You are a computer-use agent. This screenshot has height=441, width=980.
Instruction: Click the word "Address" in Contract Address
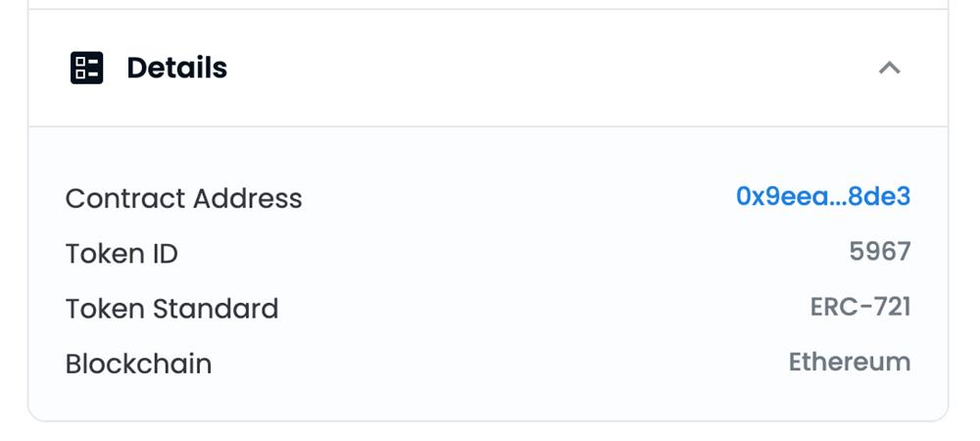247,198
